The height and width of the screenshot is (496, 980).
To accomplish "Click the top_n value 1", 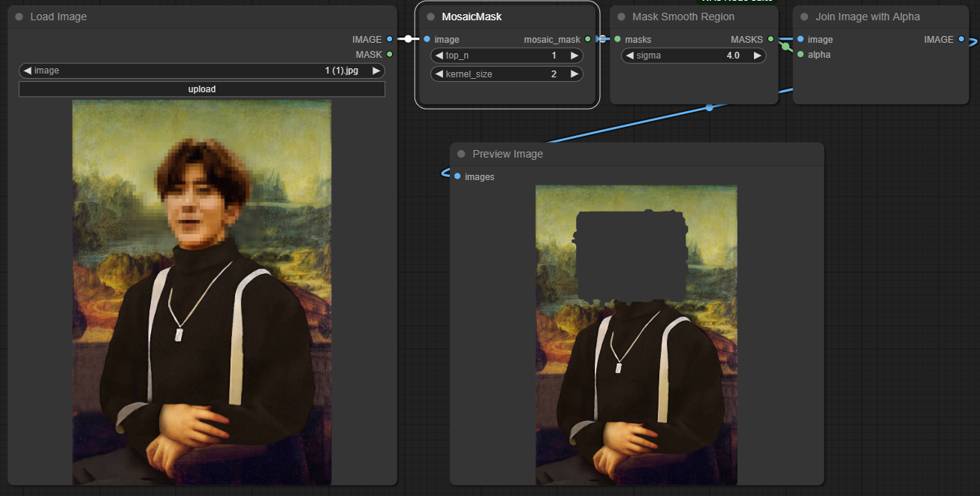I will pos(554,56).
